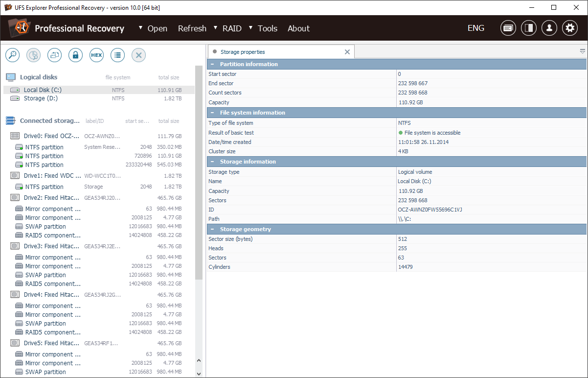Open the windows/tabs manager icon

pos(508,28)
